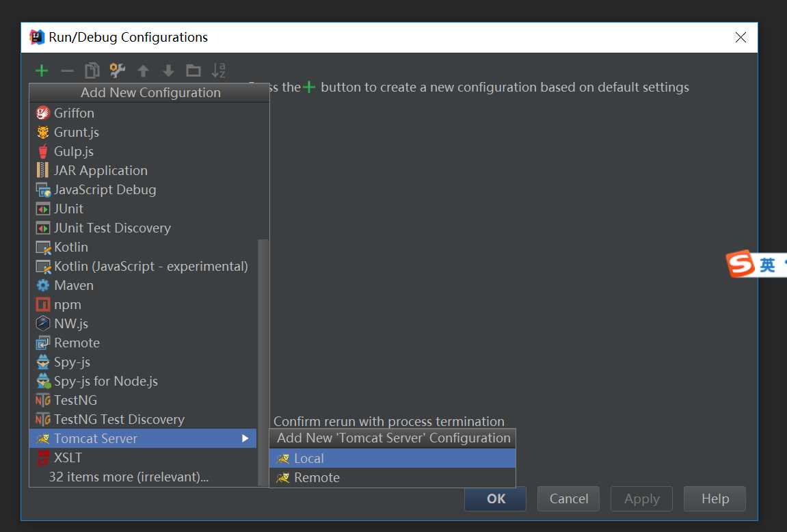The width and height of the screenshot is (787, 532).
Task: Choose Remote in Add New Configuration list
Action: coord(143,343)
